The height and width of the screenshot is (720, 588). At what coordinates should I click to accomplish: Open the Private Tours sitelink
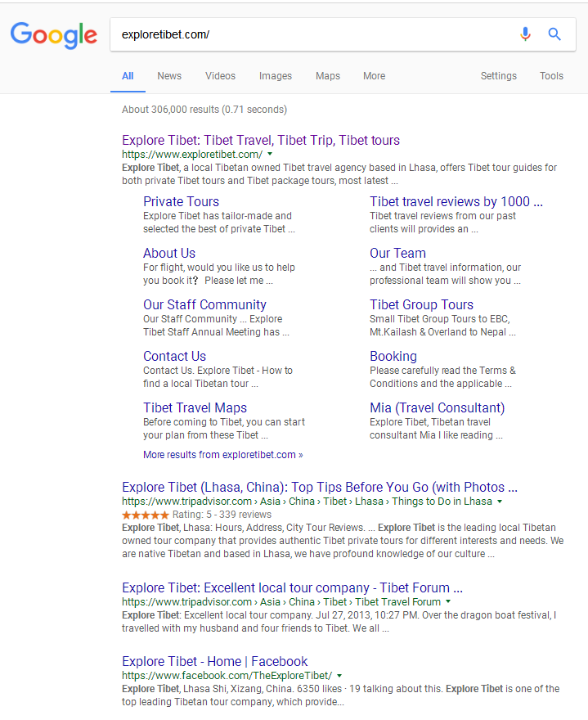pos(181,201)
